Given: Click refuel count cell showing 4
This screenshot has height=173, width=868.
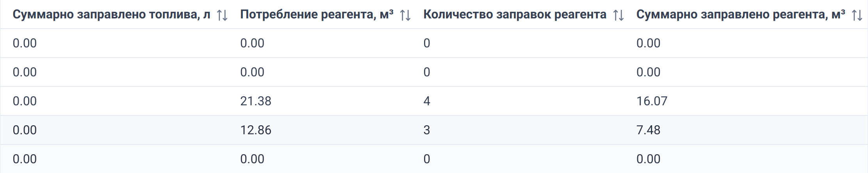Looking at the screenshot, I should (427, 101).
